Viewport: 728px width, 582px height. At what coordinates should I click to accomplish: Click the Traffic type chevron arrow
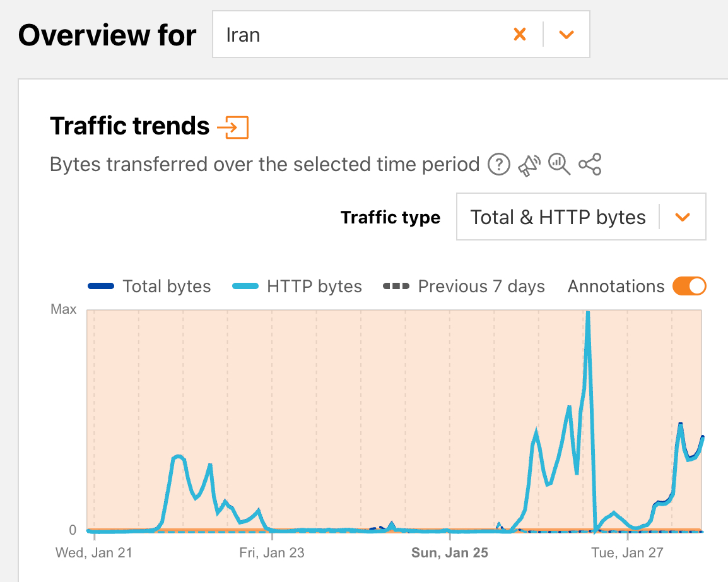point(683,217)
